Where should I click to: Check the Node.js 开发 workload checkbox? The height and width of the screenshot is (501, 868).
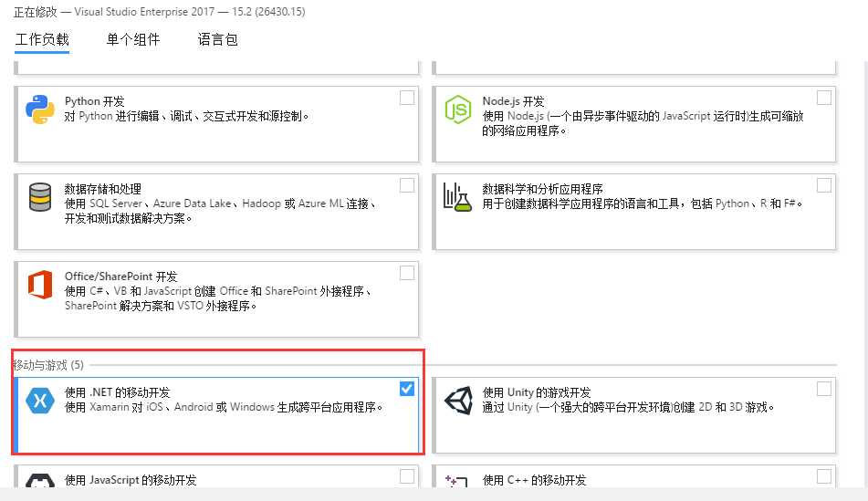pyautogui.click(x=823, y=98)
